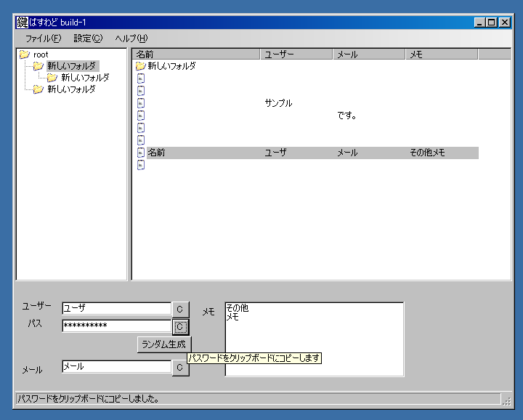
Task: Select the bottom 新しいフォルダ in the tree
Action: tap(71, 89)
